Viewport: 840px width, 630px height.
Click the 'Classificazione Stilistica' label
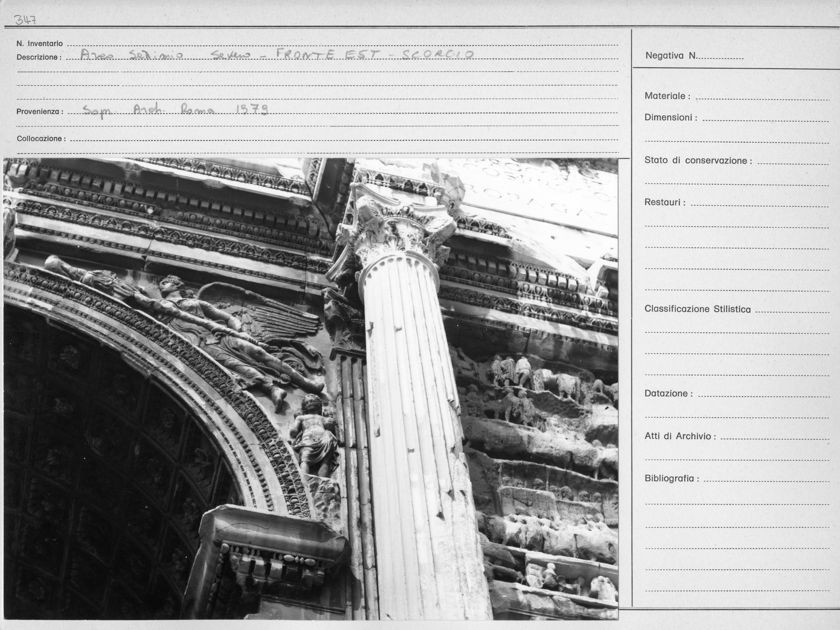pyautogui.click(x=698, y=309)
